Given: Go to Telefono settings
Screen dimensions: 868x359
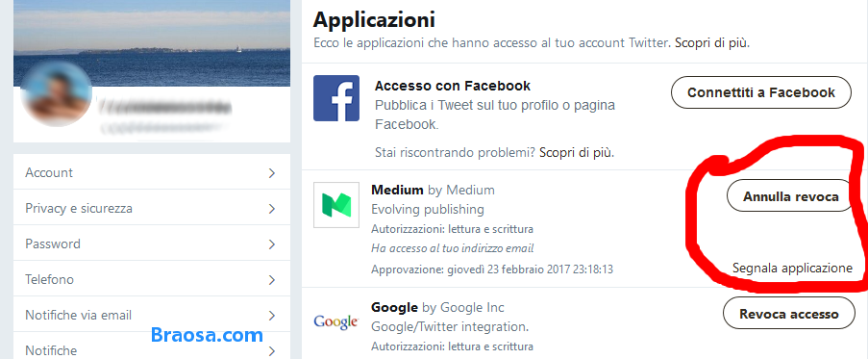Looking at the screenshot, I should pyautogui.click(x=152, y=279).
